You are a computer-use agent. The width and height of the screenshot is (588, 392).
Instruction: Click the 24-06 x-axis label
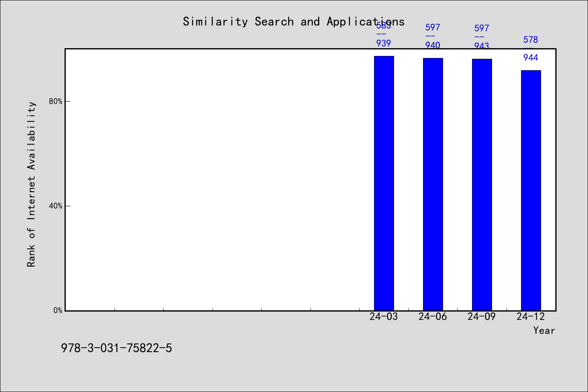click(x=433, y=316)
